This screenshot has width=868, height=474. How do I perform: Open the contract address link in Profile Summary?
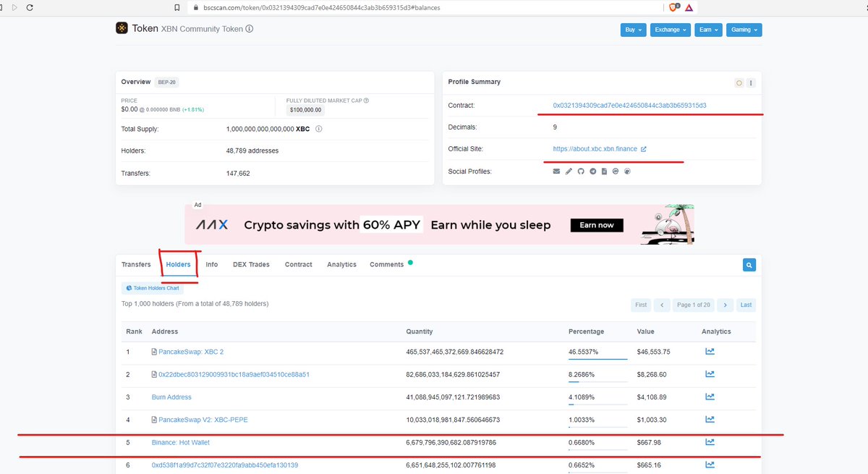click(629, 106)
